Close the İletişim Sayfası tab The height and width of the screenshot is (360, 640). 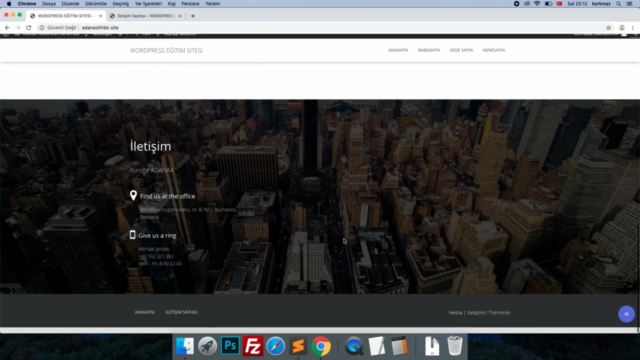(x=180, y=16)
